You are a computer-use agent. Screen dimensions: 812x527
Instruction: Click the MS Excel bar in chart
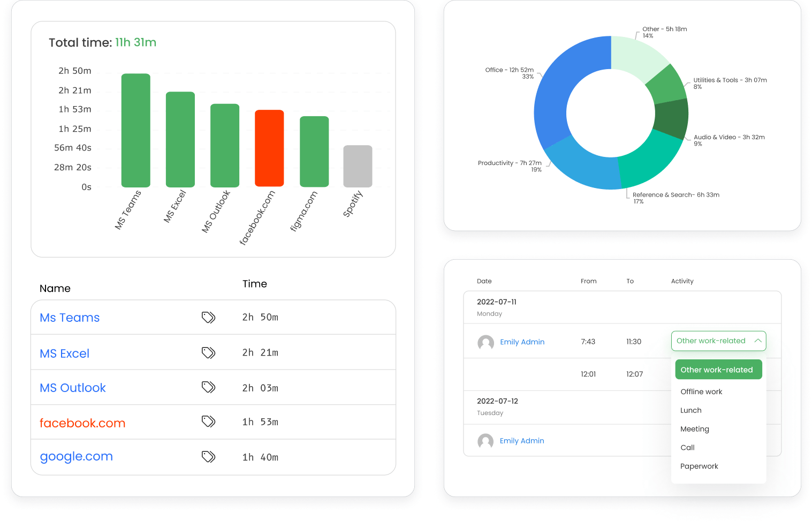tap(180, 139)
